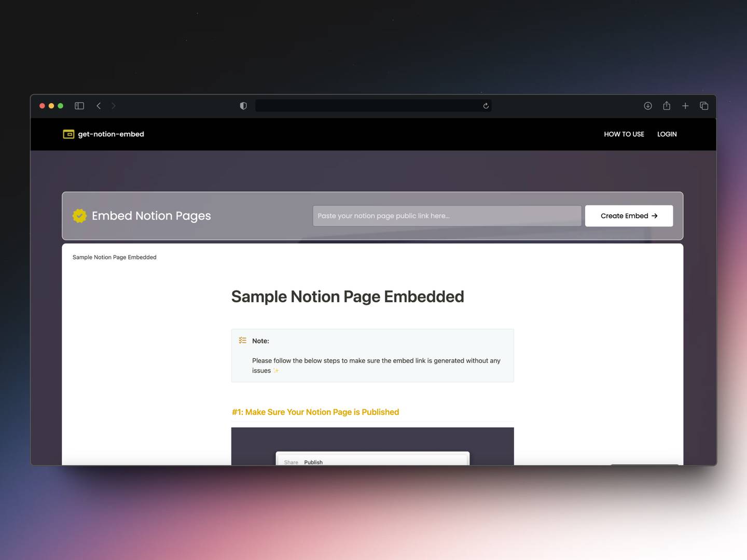
Task: Open the privacy report shield icon
Action: point(243,106)
